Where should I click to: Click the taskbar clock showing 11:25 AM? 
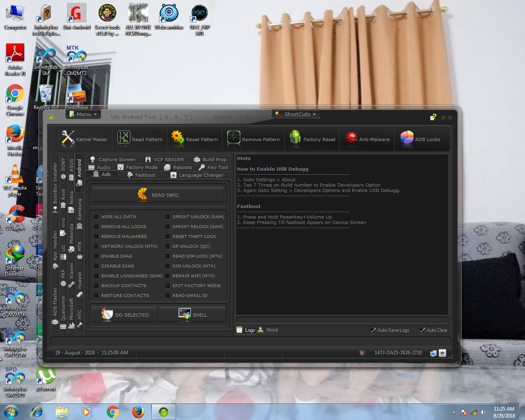tap(504, 412)
